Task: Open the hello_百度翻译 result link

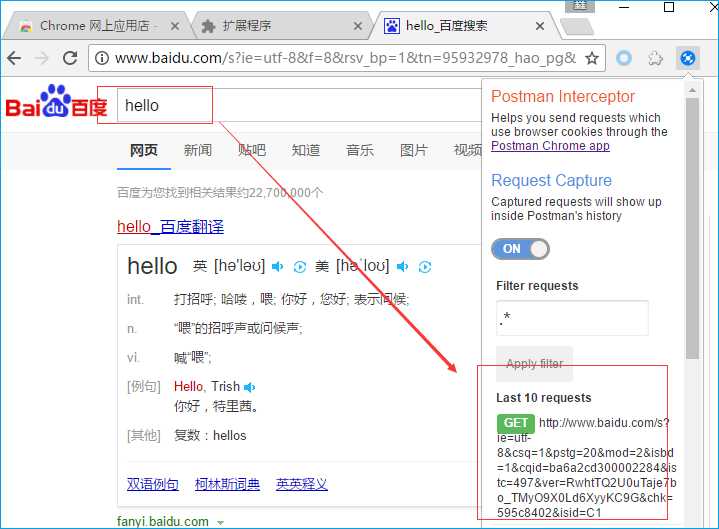Action: coord(171,226)
